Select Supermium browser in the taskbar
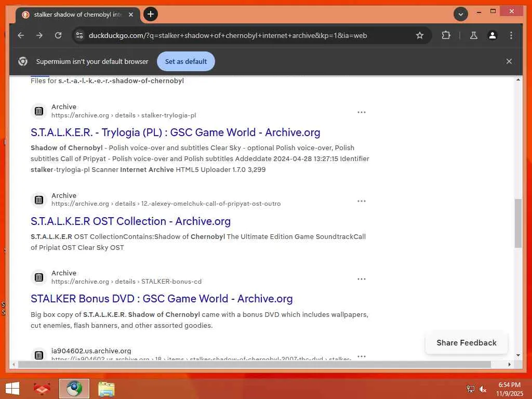The width and height of the screenshot is (532, 399). click(74, 389)
